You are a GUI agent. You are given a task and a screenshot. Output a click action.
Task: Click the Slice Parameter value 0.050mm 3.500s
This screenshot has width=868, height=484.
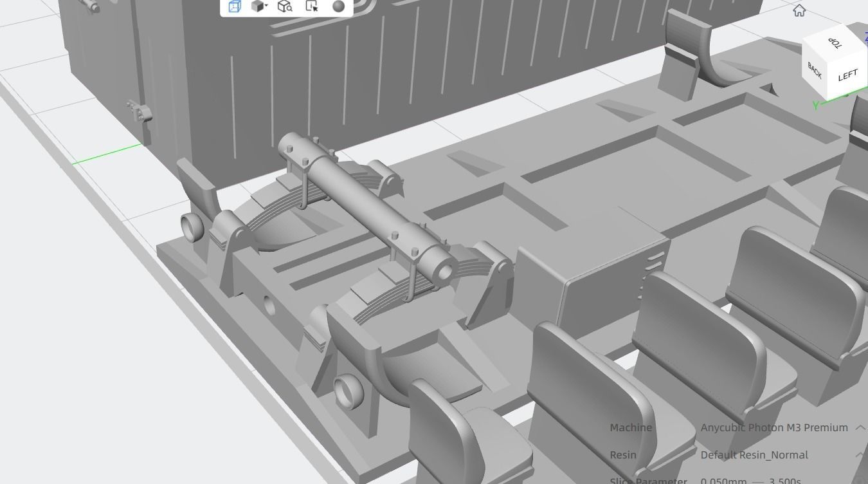(x=750, y=480)
